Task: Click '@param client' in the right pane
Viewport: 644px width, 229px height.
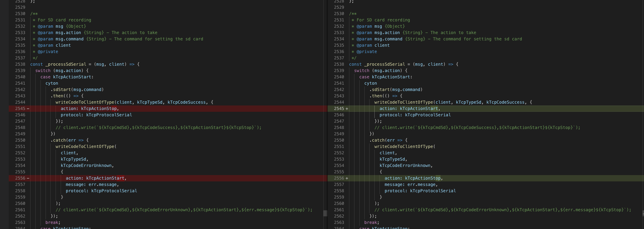Action: 373,45
